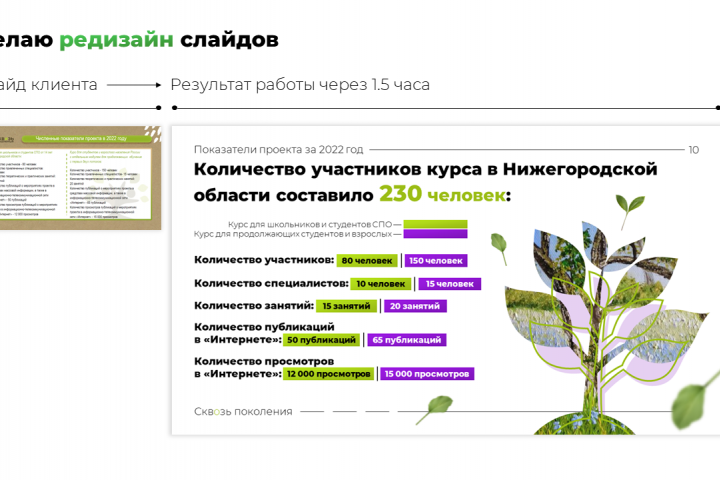Click the slide page number 10

point(693,150)
